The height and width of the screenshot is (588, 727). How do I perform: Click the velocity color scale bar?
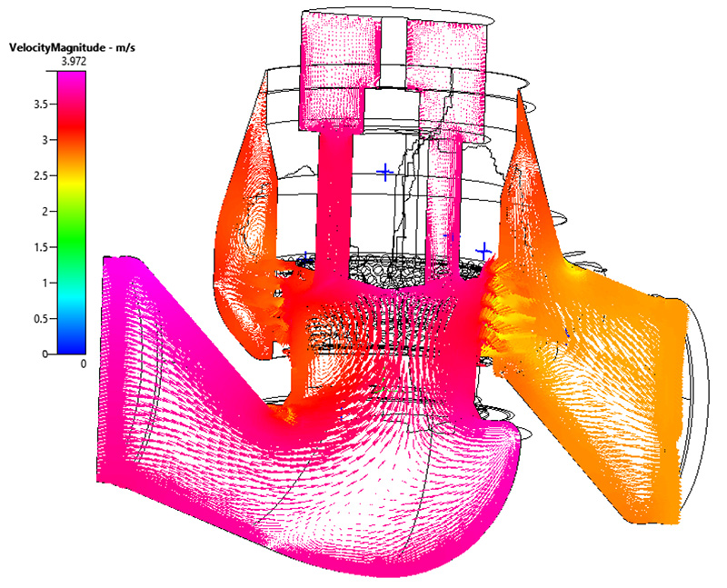[72, 213]
